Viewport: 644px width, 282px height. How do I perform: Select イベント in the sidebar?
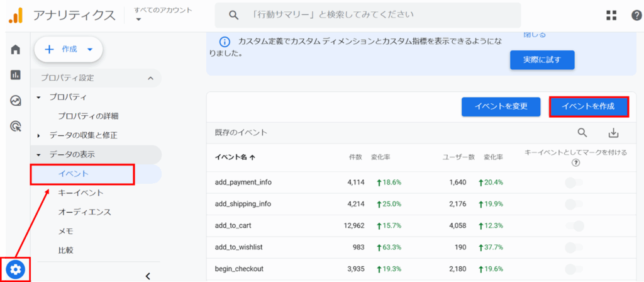[x=74, y=174]
